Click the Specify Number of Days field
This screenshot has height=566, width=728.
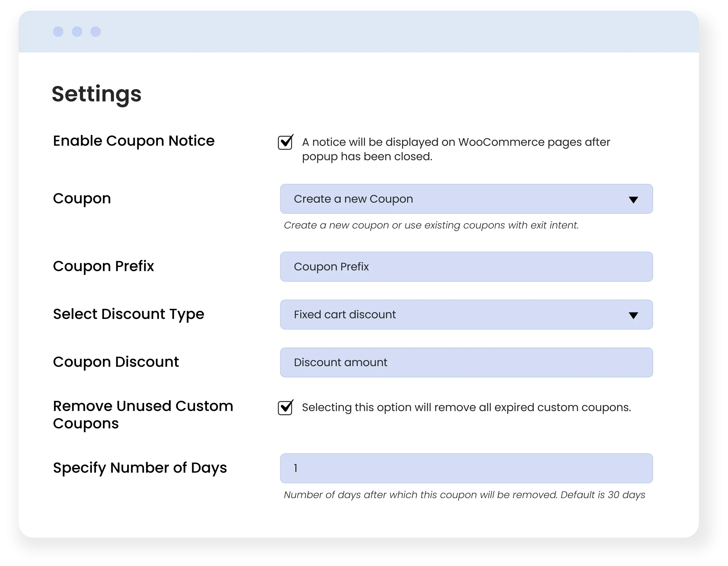point(466,468)
